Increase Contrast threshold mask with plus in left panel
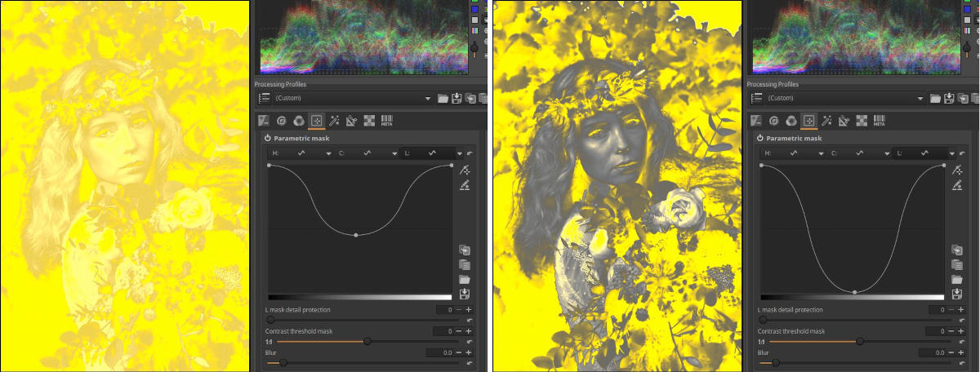 (469, 331)
